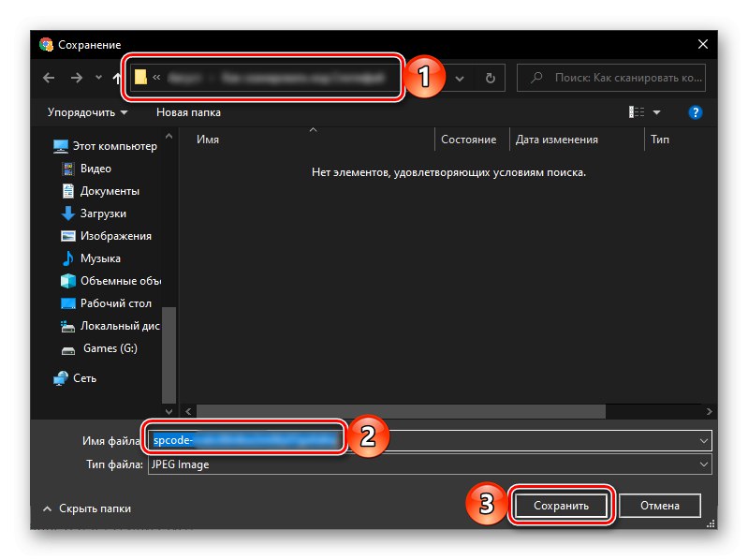Sort by the Тип column

[x=660, y=140]
